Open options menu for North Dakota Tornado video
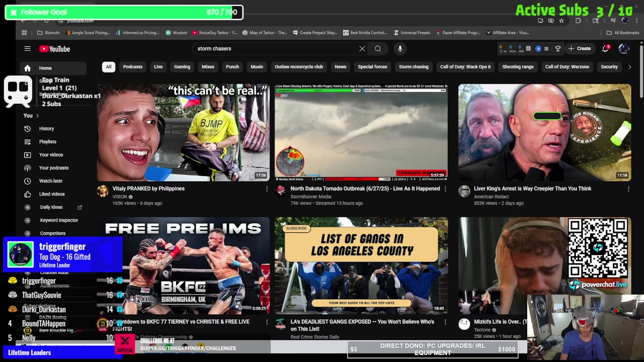Image resolution: width=644 pixels, height=362 pixels. [445, 189]
